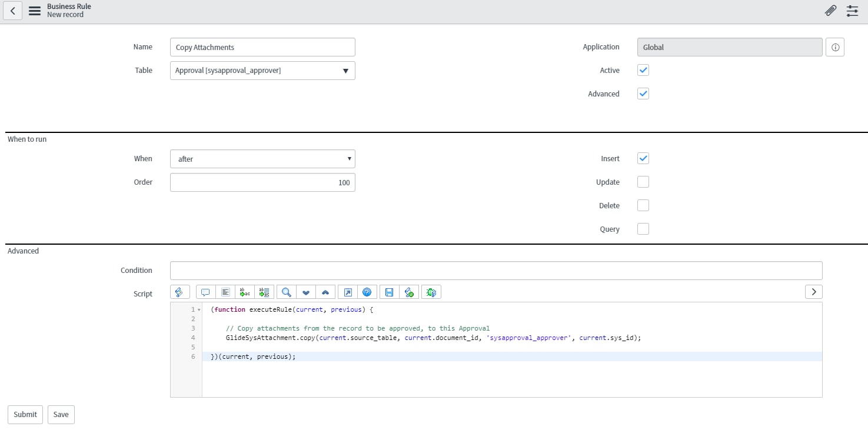Click the Submit button

tap(25, 414)
